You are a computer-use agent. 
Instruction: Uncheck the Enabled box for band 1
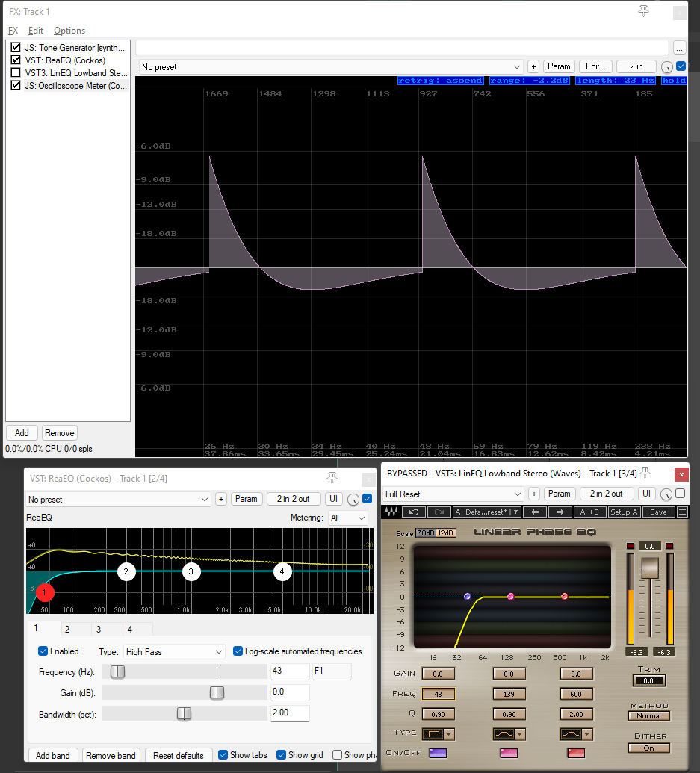(43, 651)
